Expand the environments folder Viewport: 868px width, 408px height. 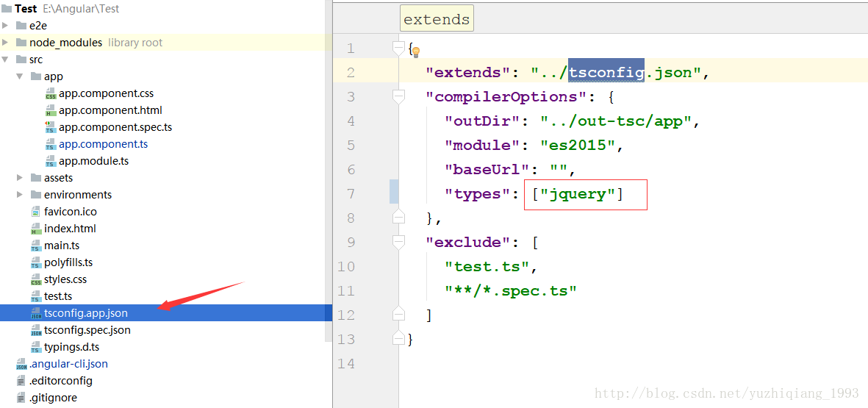click(20, 195)
